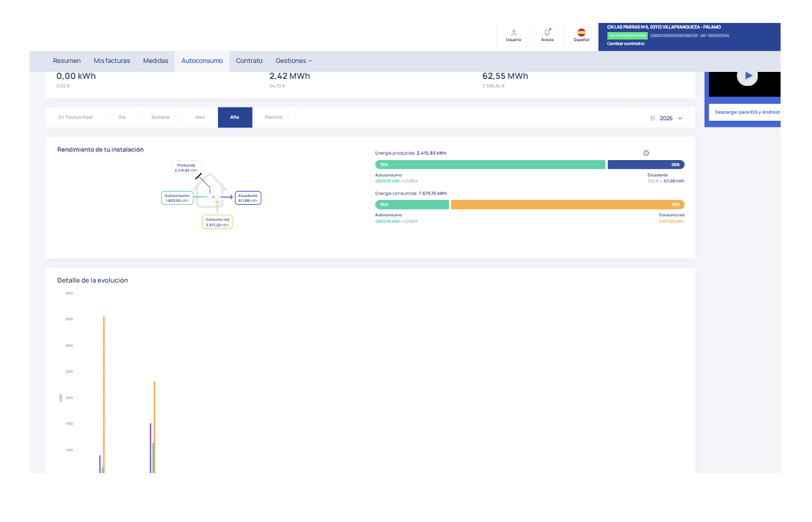Open the Mis facturas tab
Image resolution: width=812 pixels, height=522 pixels.
(x=112, y=61)
